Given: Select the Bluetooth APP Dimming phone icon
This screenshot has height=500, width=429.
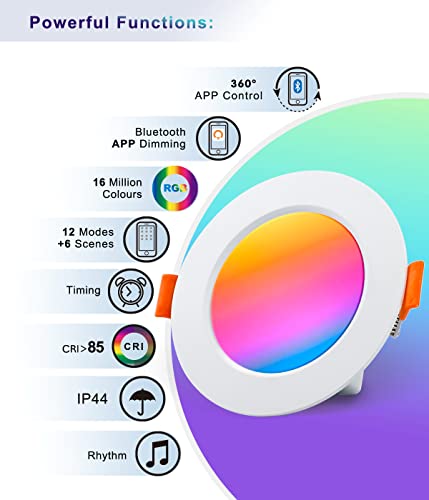Looking at the screenshot, I should pos(218,138).
